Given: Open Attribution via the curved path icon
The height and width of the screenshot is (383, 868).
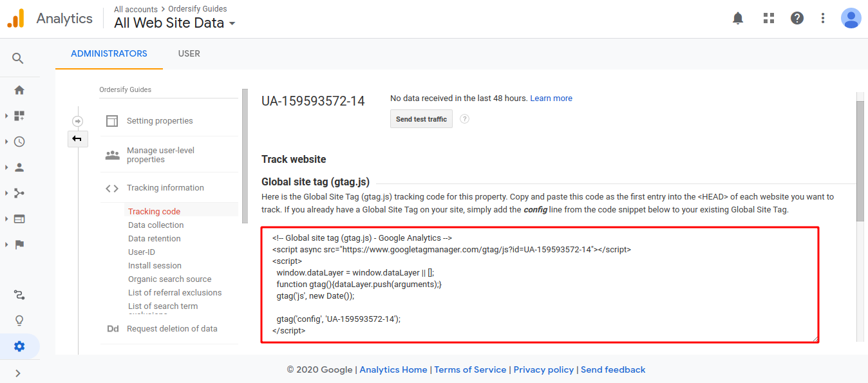Looking at the screenshot, I should (19, 295).
